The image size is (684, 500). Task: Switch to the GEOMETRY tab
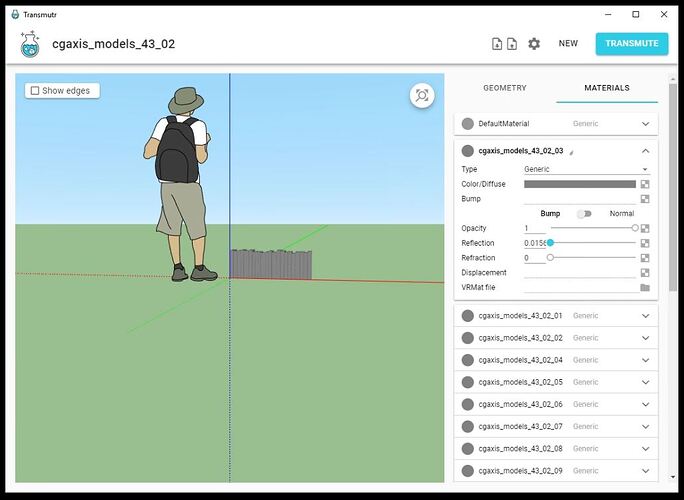(505, 88)
